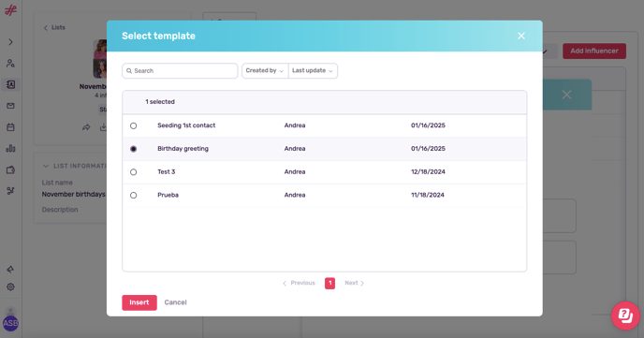Click the Birthday greeting template name
The width and height of the screenshot is (644, 338).
[x=183, y=149]
